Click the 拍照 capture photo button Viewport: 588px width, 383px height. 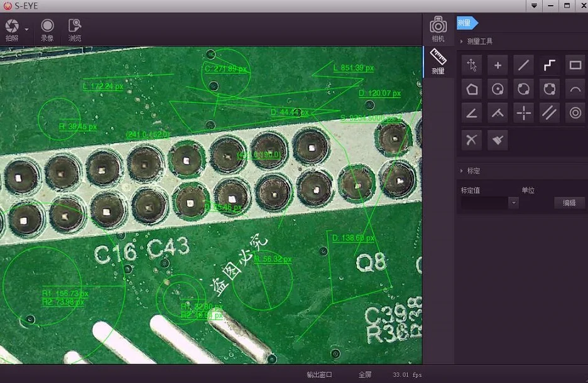pos(12,30)
